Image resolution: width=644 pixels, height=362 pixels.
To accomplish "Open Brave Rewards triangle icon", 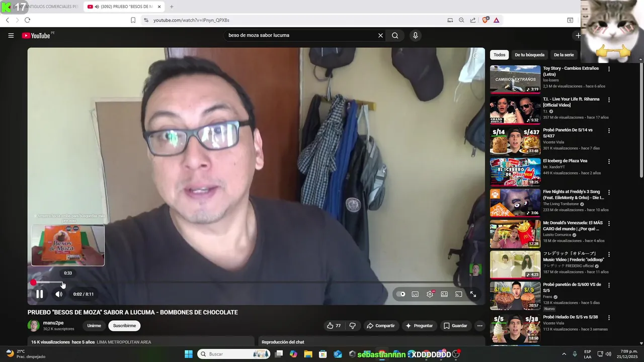I will pos(496,20).
